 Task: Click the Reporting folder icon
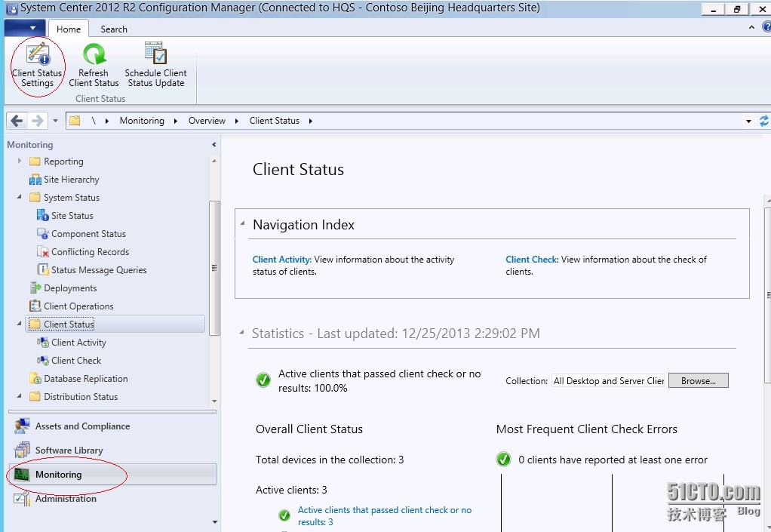coord(35,161)
